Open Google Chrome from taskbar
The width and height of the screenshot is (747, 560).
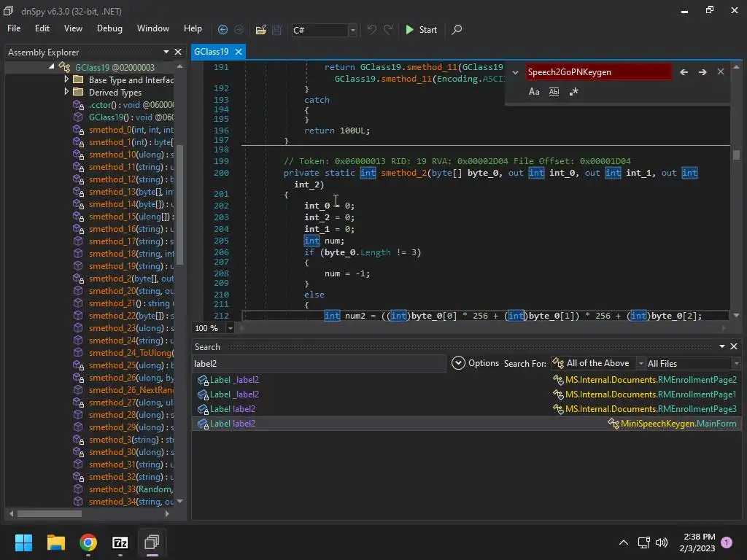88,542
